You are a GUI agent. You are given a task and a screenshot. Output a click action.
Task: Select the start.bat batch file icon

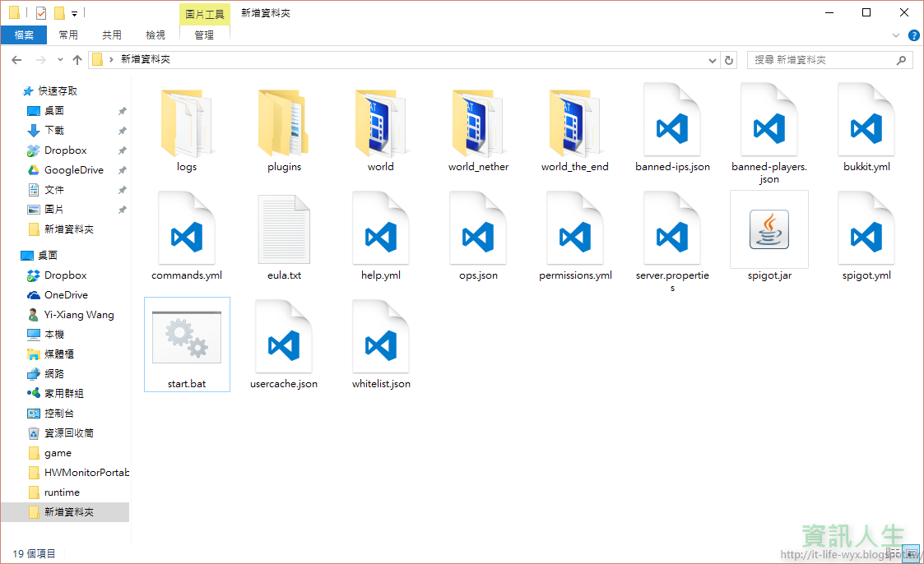point(186,337)
